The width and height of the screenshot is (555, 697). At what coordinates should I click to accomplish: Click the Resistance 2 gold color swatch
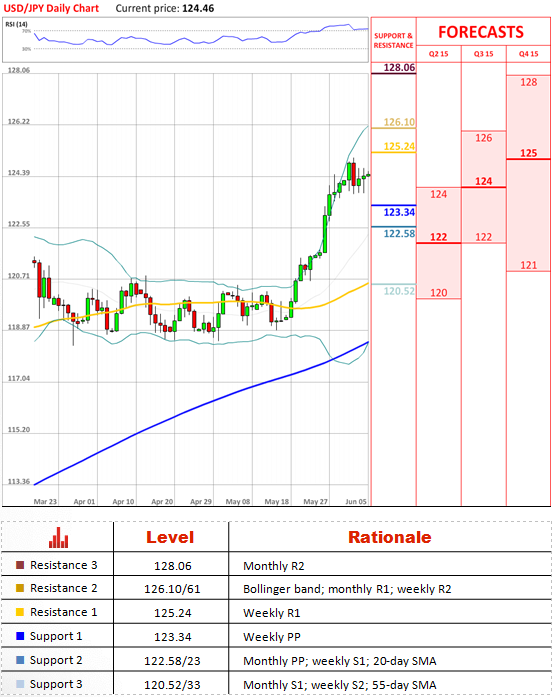coord(20,588)
